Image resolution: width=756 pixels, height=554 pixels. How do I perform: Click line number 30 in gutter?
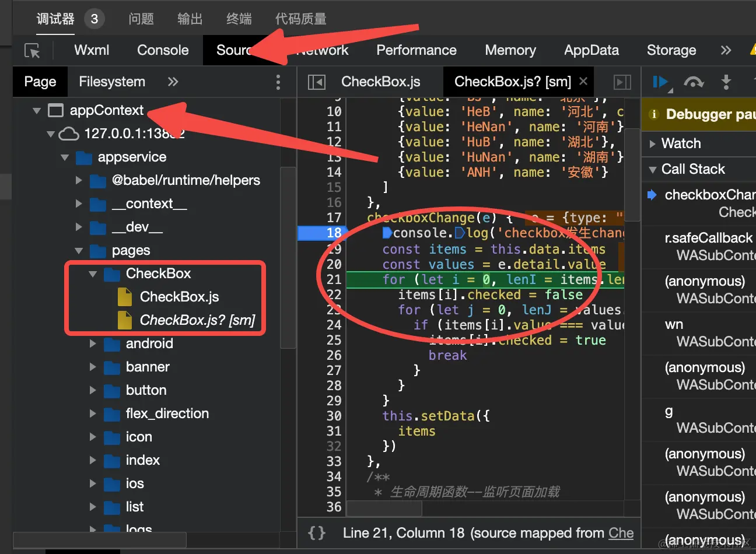coord(334,416)
